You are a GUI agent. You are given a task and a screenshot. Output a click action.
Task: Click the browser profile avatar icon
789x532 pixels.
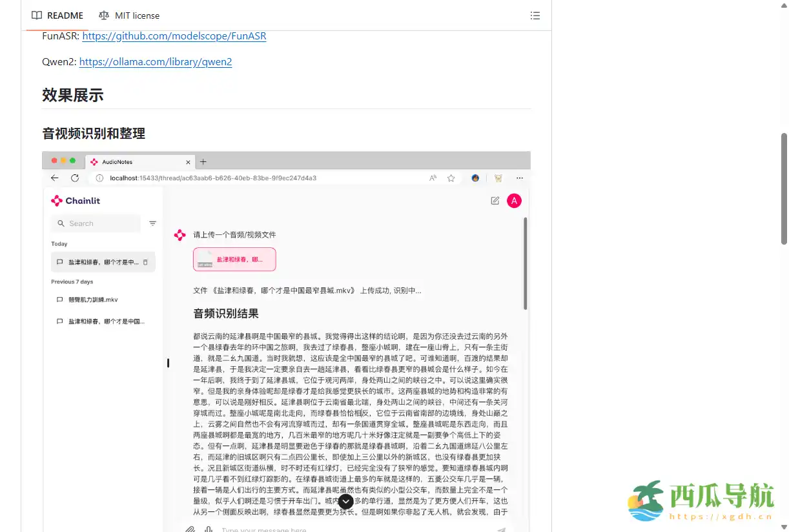click(475, 178)
